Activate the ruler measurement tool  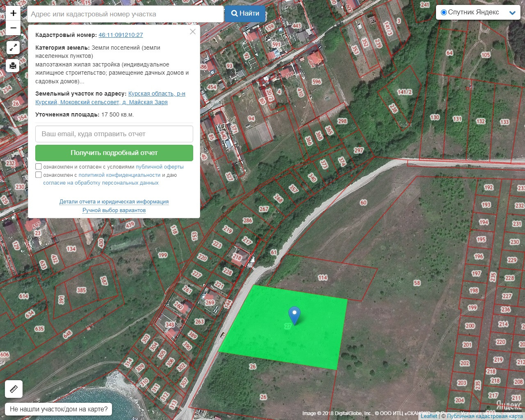[14, 389]
